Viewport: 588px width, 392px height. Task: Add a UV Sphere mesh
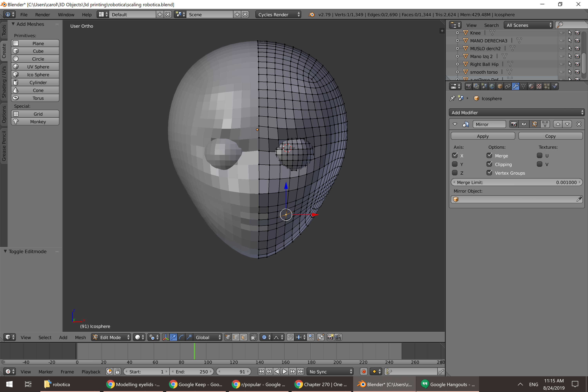(x=35, y=67)
